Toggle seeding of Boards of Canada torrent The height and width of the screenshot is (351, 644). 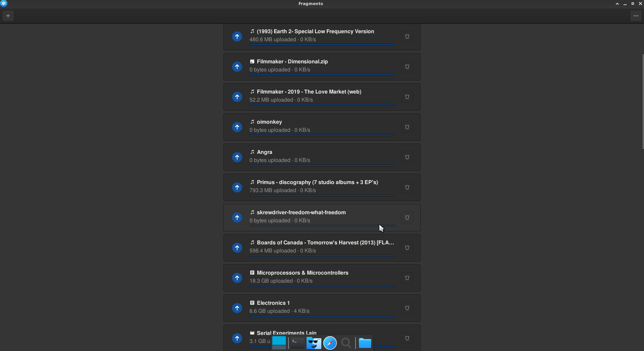pyautogui.click(x=237, y=248)
